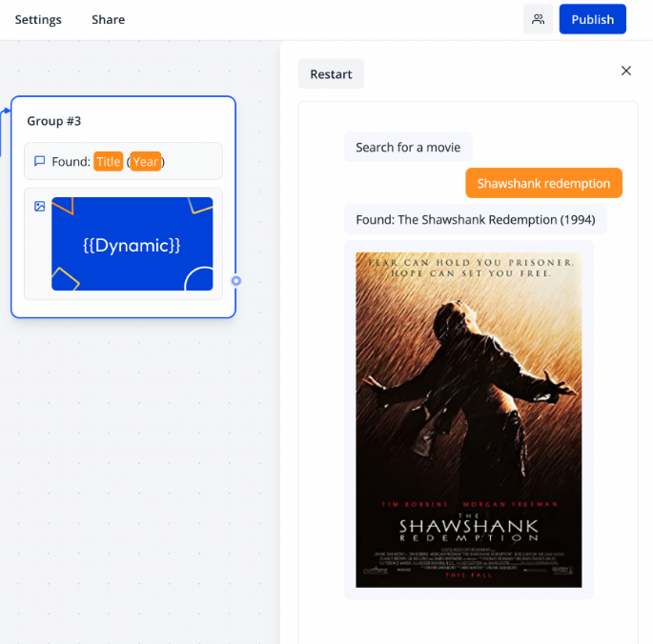Click the 'Search for a movie' message
The width and height of the screenshot is (653, 644).
pyautogui.click(x=408, y=147)
